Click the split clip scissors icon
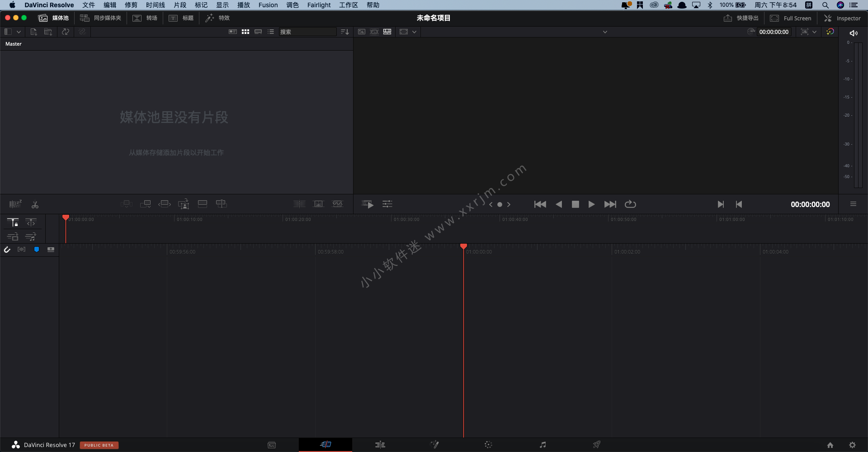 [x=35, y=205]
